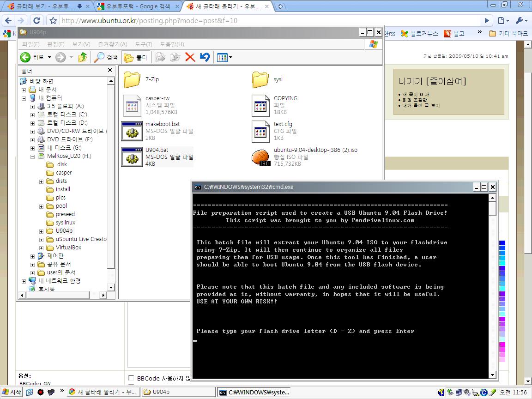Image resolution: width=532 pixels, height=399 pixels.
Task: Click the Explorer Forward button icon
Action: click(60, 57)
